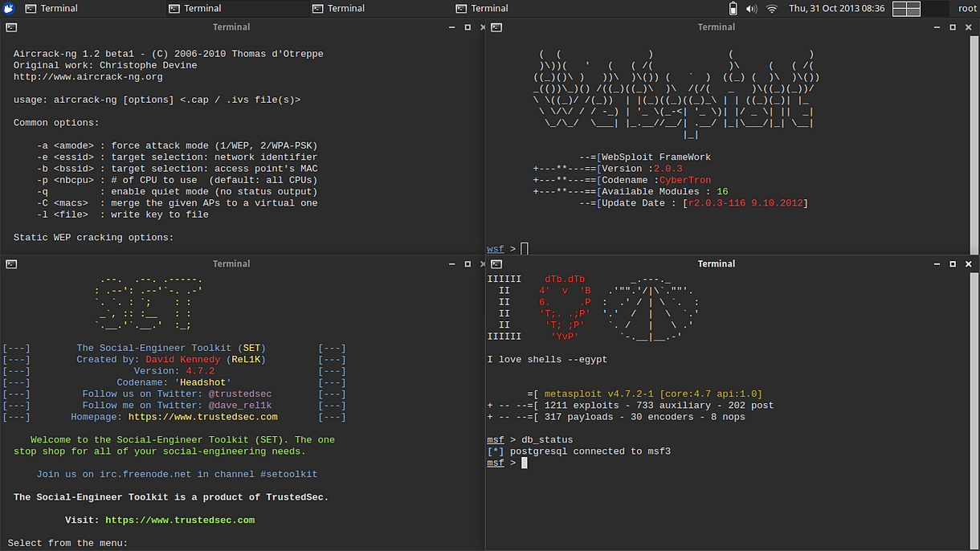Click the date and time clock
This screenshot has width=980, height=551.
[836, 9]
